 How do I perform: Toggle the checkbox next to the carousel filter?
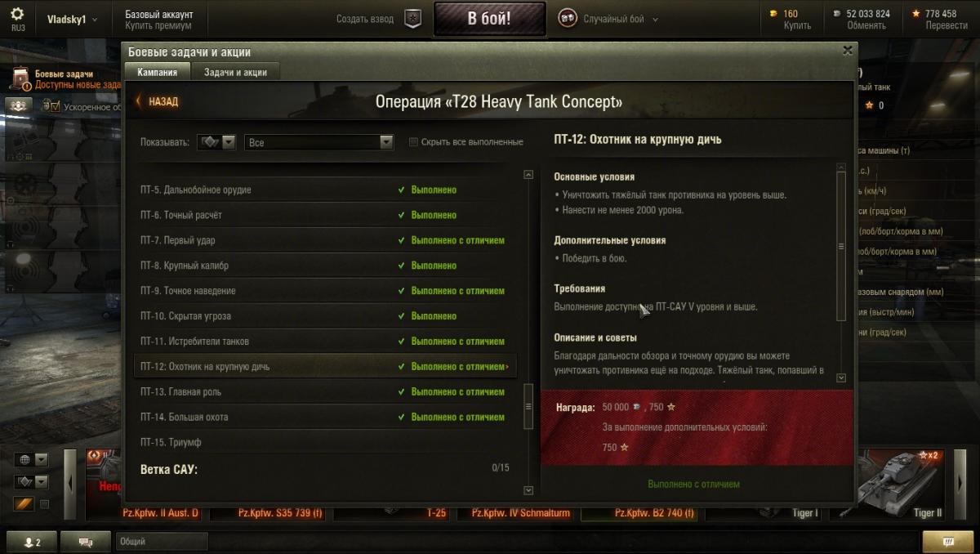point(45,504)
